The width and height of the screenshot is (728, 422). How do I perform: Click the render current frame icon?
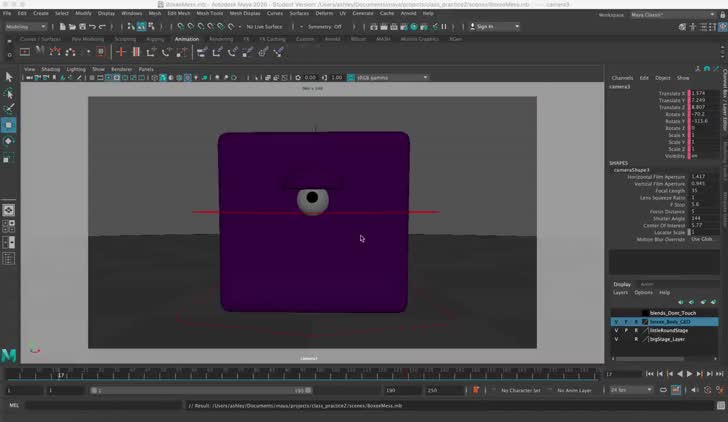tap(384, 27)
